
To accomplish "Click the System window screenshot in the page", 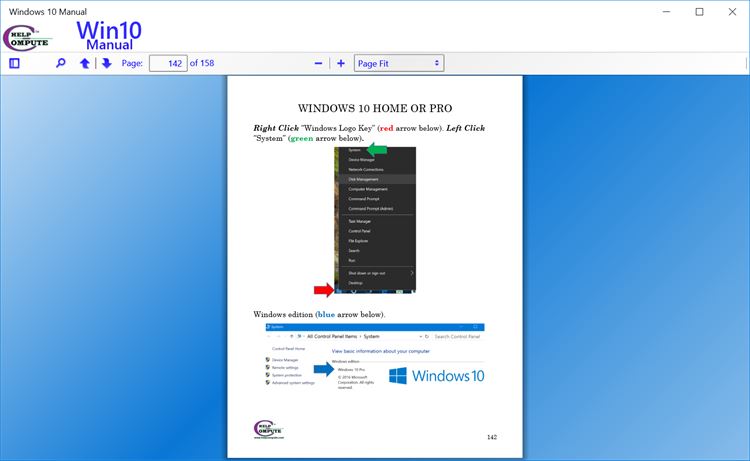I will (375, 357).
